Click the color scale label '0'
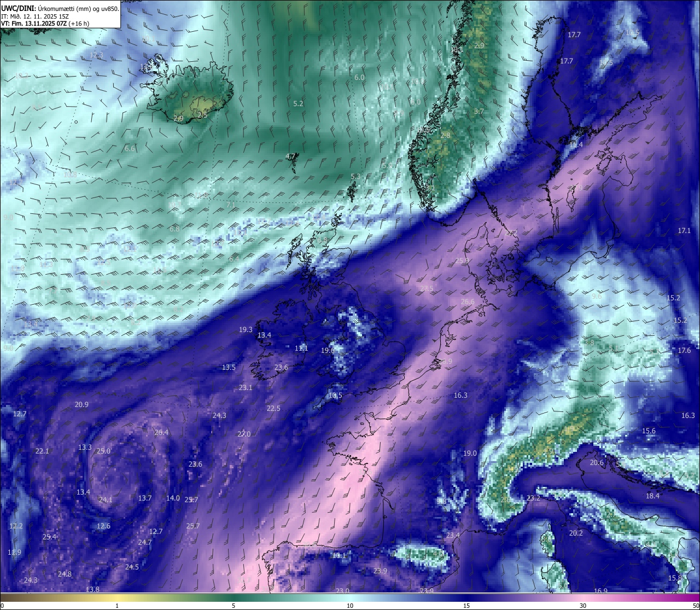This screenshot has height=610, width=700. point(3,606)
